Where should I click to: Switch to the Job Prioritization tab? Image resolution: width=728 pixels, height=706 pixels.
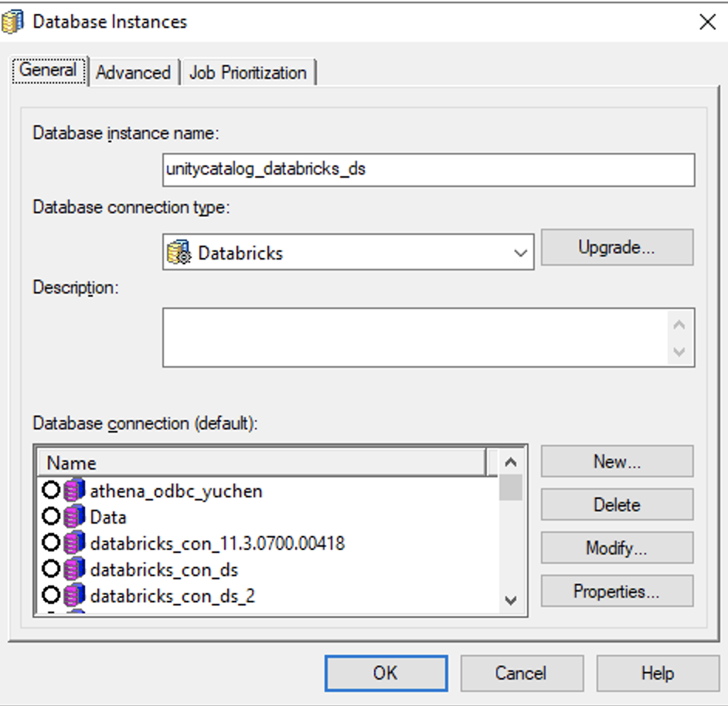[247, 72]
